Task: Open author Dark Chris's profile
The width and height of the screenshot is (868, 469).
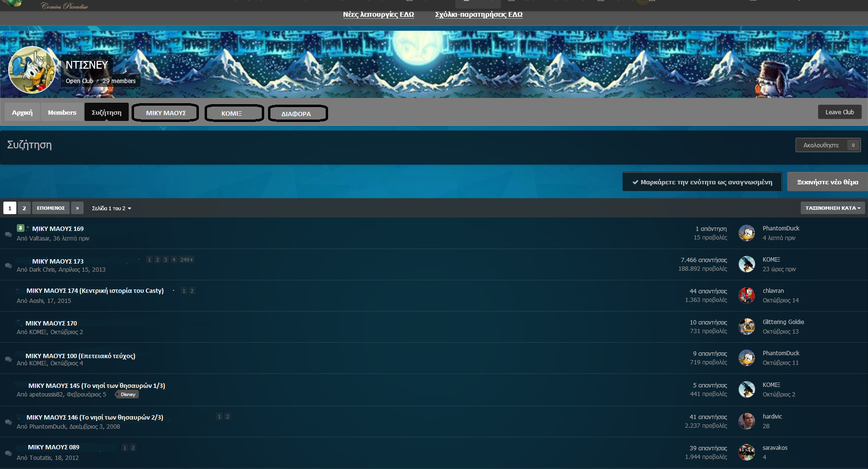Action: [x=42, y=270]
